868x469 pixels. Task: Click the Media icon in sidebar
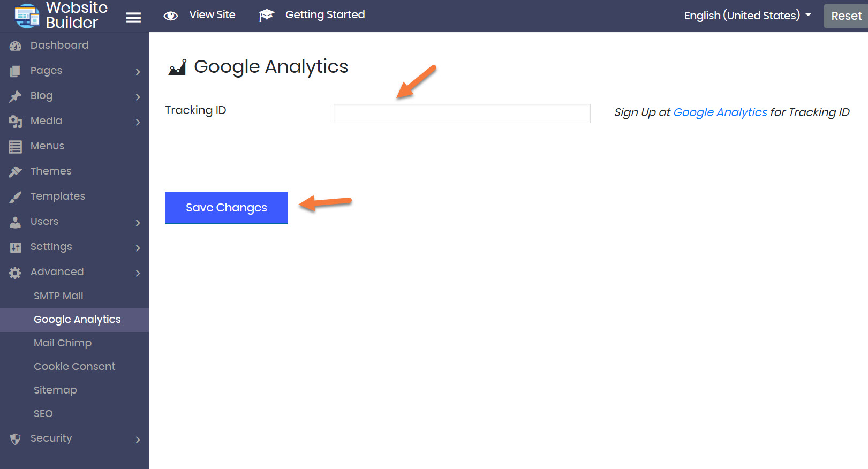pos(16,122)
